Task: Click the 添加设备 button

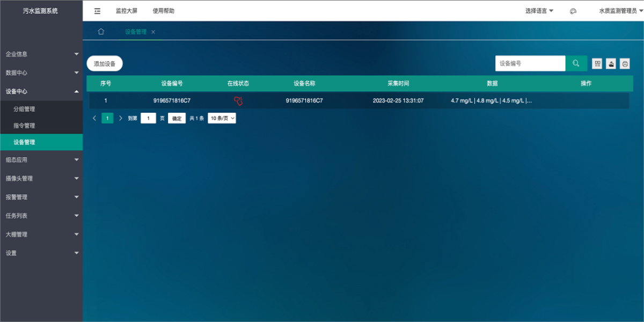Action: pos(105,63)
